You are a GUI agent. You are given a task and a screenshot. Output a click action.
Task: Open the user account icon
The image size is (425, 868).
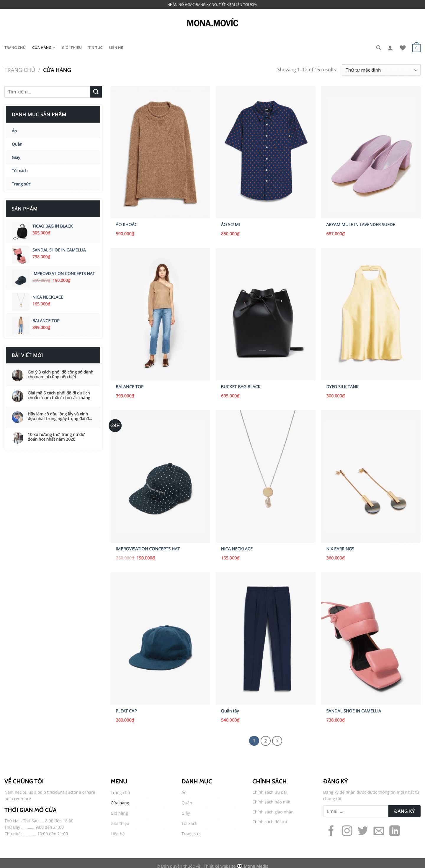(x=390, y=48)
